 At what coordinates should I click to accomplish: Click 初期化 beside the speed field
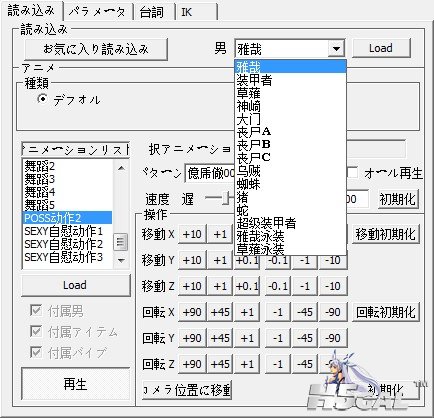click(398, 199)
